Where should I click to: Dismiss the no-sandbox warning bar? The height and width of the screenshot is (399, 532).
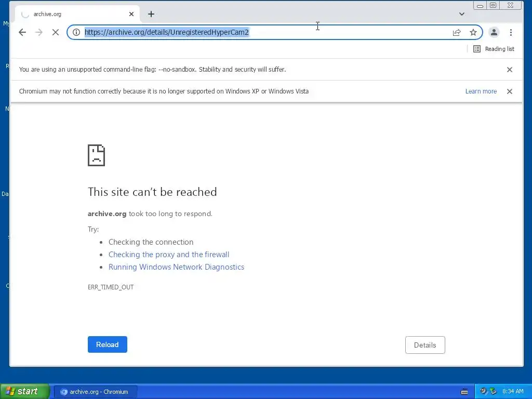coord(510,70)
